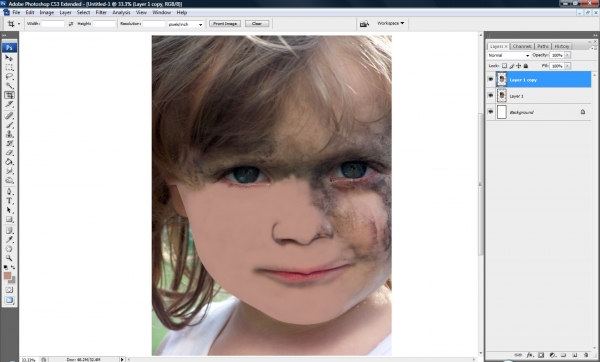Select the Horizontal Type tool
600x362 pixels.
tap(9, 201)
